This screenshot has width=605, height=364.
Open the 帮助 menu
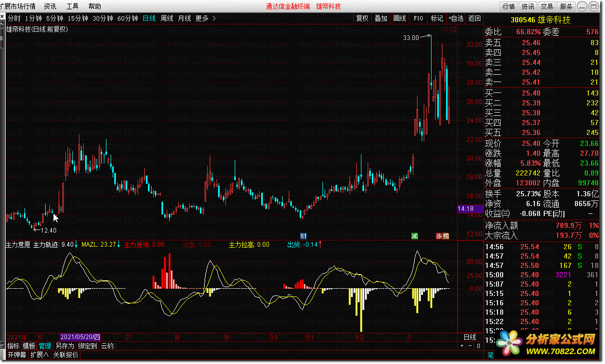95,6
